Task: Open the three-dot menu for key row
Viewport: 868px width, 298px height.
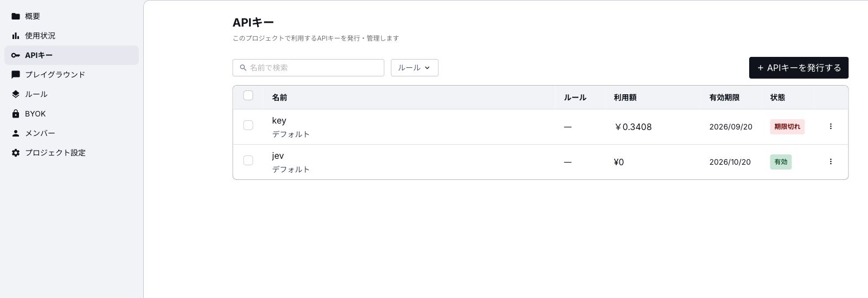Action: coord(831,126)
